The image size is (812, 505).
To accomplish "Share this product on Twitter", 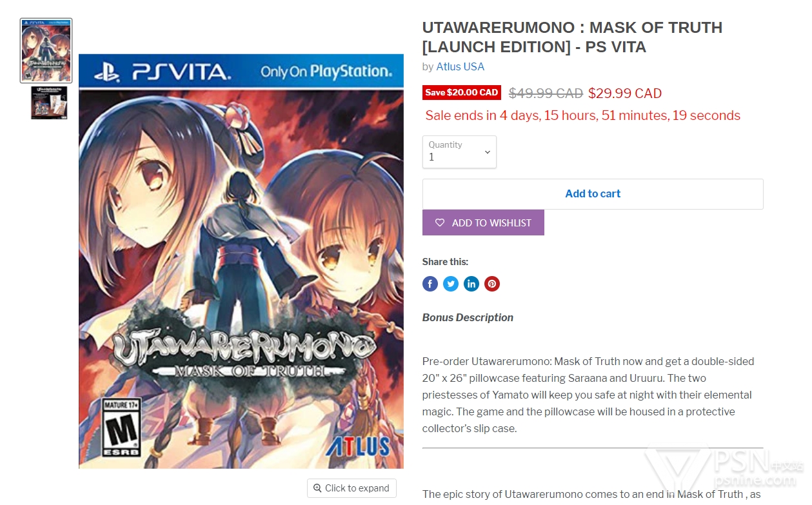I will 451,284.
